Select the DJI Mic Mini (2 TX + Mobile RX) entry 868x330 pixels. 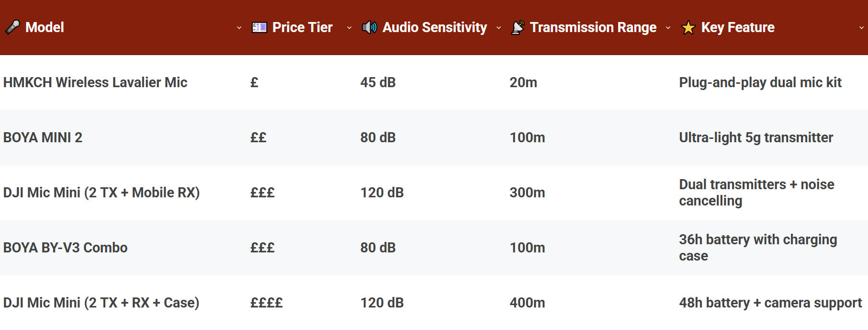tap(101, 193)
